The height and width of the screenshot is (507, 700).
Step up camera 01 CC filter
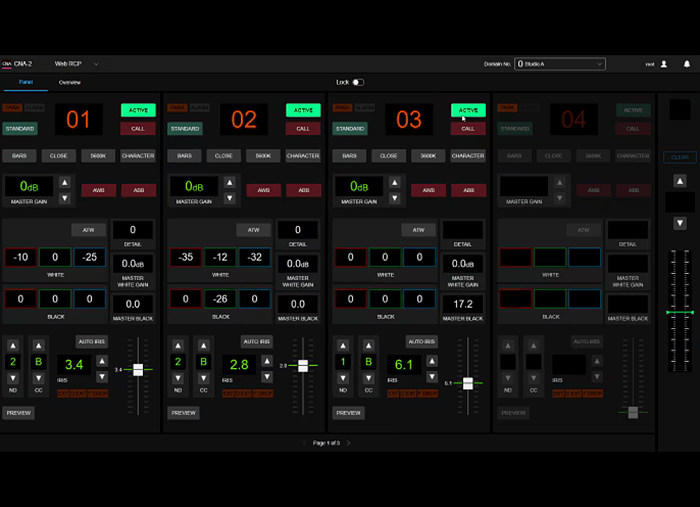[x=39, y=345]
